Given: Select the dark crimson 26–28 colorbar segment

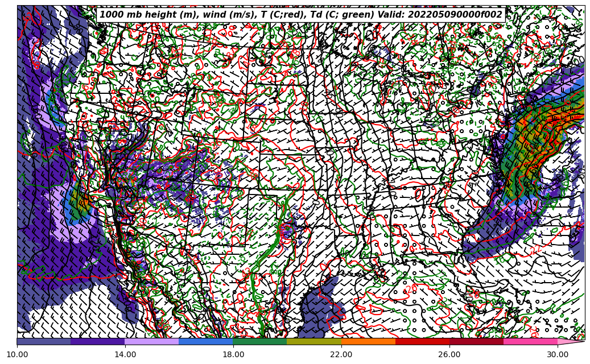Looking at the screenshot, I should (476, 341).
